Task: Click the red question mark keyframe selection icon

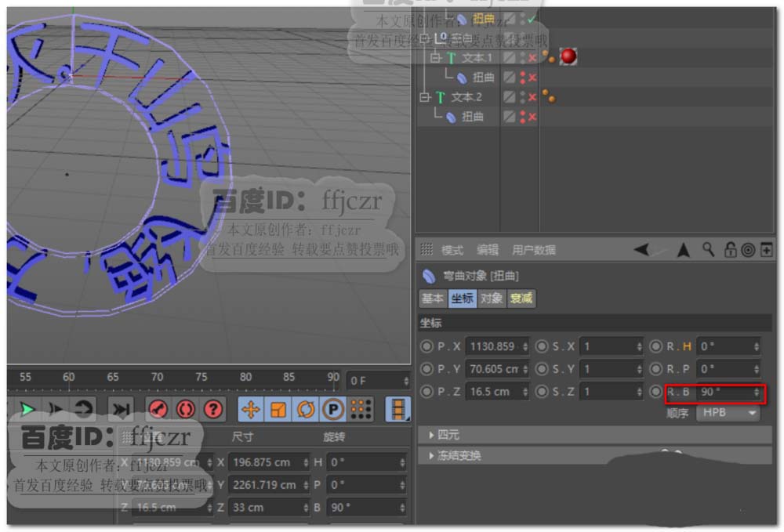Action: click(213, 410)
